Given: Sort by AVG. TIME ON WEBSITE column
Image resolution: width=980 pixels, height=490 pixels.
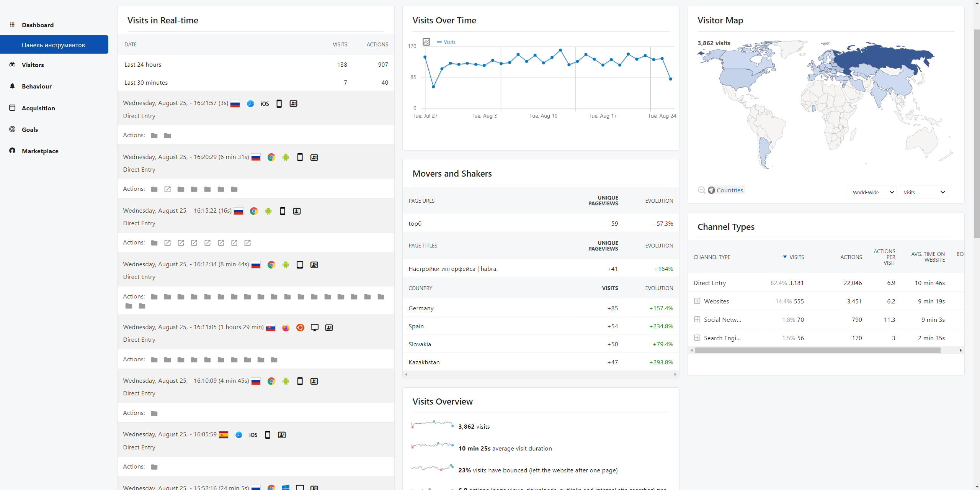Looking at the screenshot, I should pos(928,257).
